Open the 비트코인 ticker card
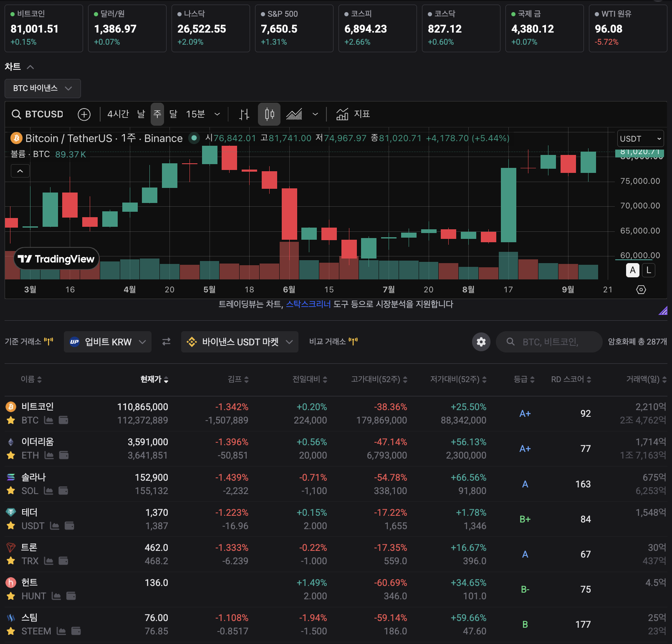 (44, 28)
